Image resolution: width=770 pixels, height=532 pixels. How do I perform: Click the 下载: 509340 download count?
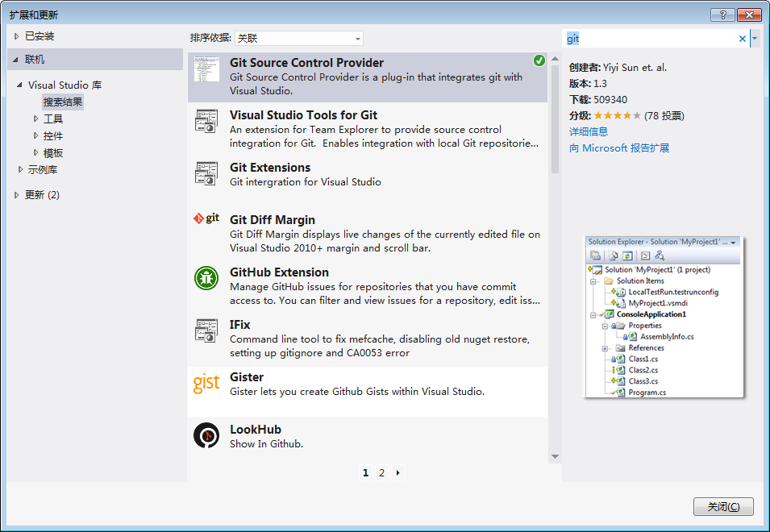pyautogui.click(x=598, y=100)
